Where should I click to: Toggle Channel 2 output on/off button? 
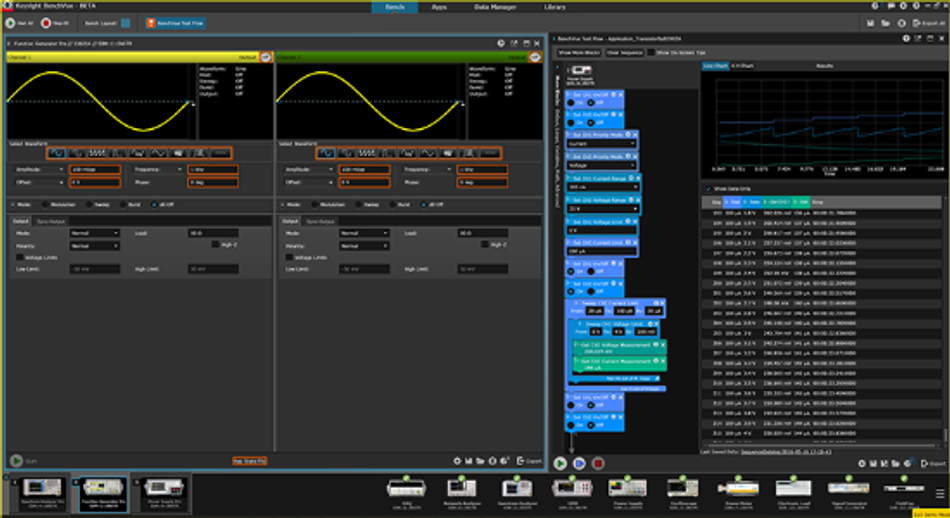534,57
